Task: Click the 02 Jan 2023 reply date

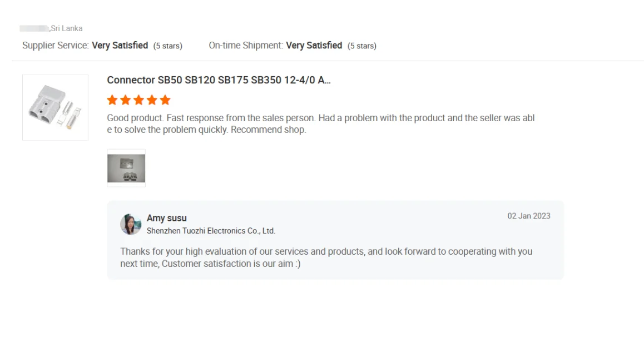Action: (x=528, y=216)
